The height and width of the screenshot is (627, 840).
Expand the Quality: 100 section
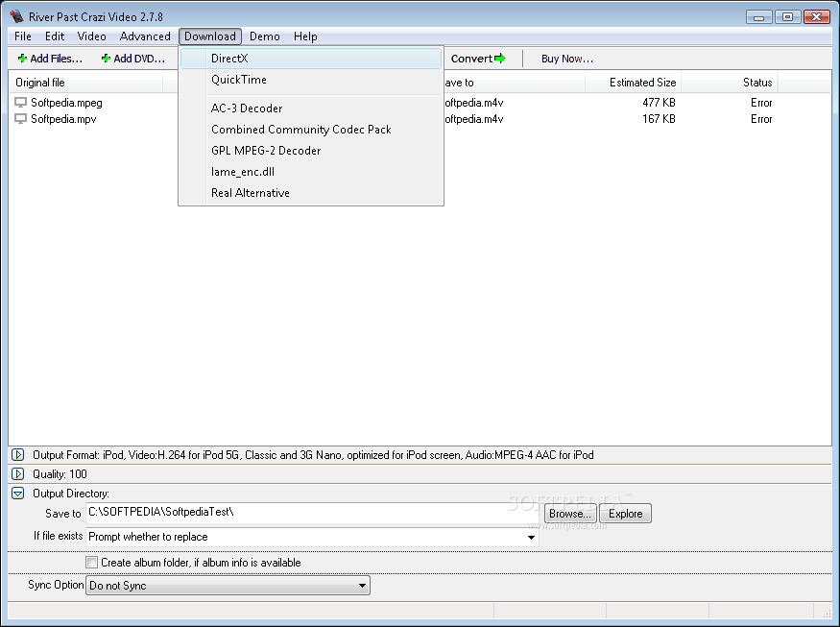17,474
